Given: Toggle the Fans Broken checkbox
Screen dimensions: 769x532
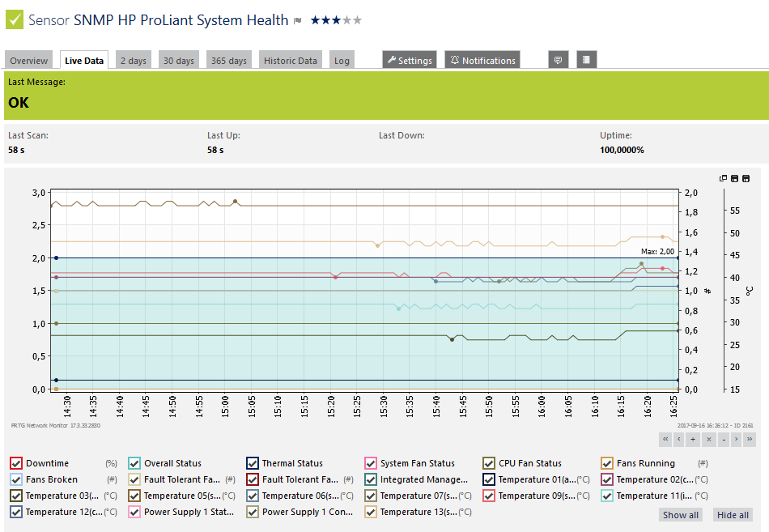Looking at the screenshot, I should click(x=16, y=479).
